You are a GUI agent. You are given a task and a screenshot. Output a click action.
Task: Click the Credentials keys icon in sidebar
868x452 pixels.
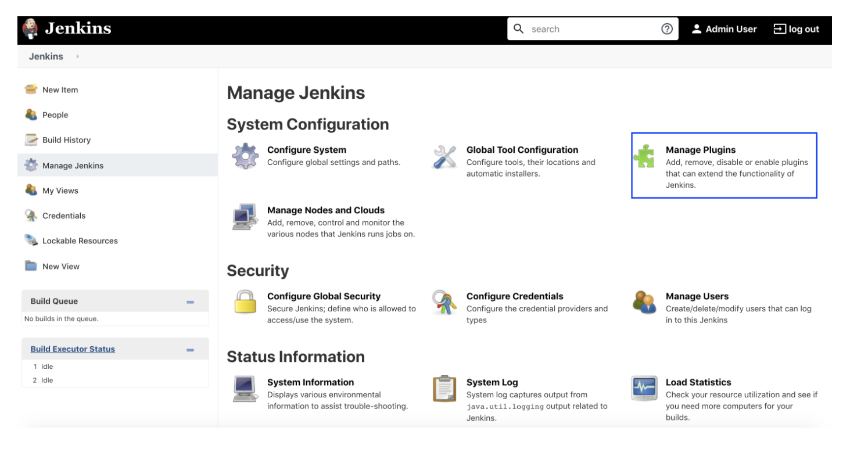[31, 216]
